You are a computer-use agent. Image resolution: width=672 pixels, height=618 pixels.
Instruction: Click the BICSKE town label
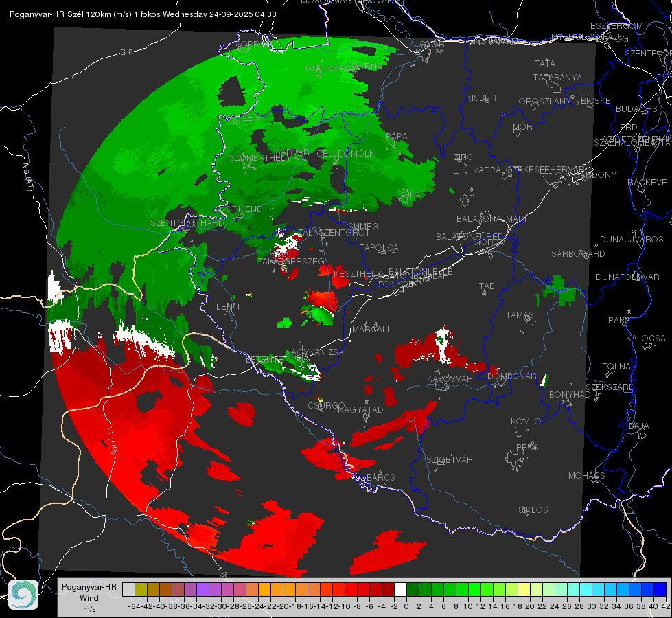pyautogui.click(x=596, y=100)
